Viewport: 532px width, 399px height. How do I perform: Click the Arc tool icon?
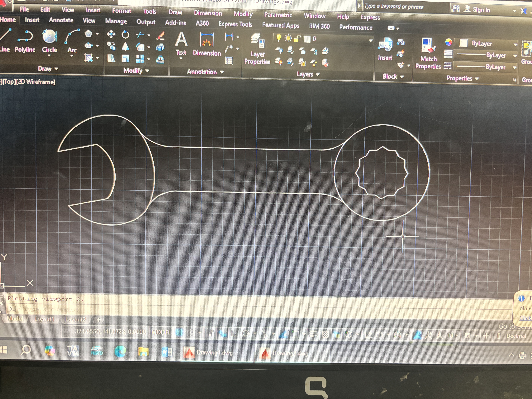[x=72, y=37]
